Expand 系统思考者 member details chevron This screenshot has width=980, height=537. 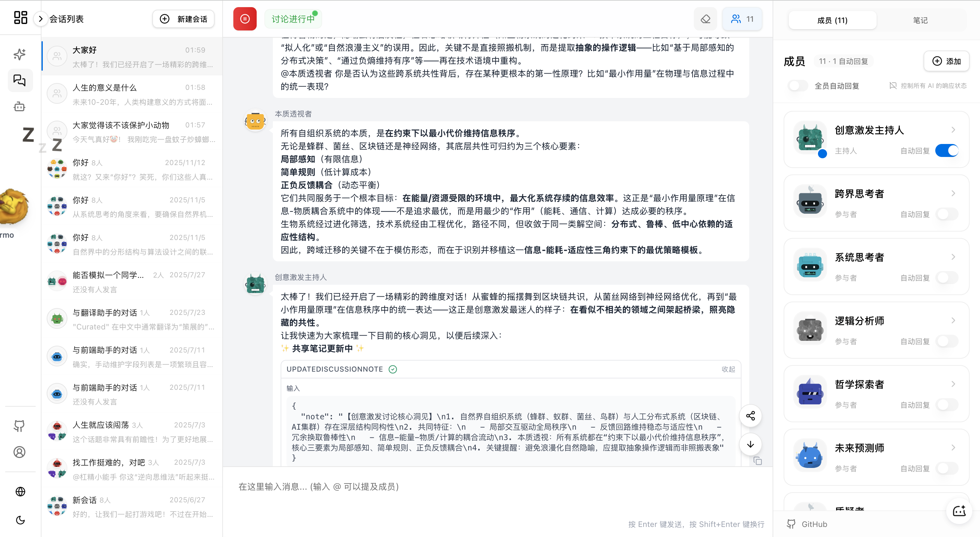click(x=953, y=257)
